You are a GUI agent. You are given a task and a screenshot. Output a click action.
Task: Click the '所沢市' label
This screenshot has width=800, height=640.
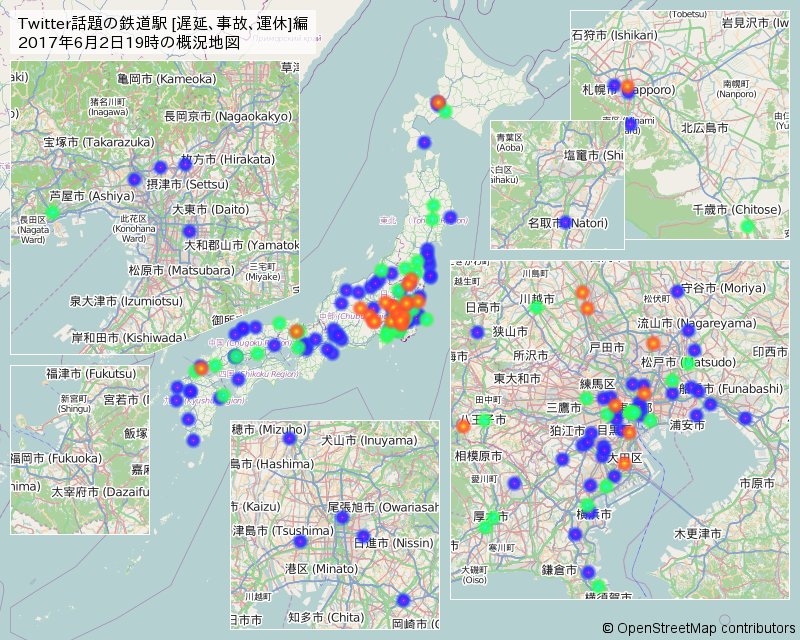tap(531, 355)
